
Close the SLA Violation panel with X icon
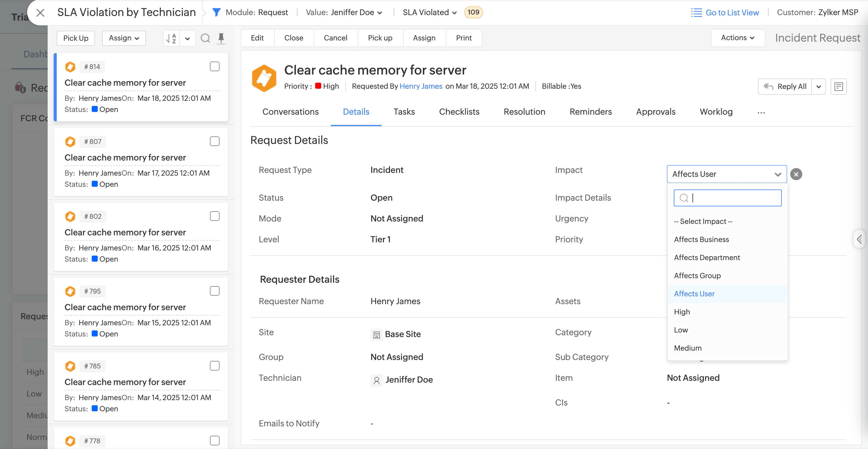click(40, 13)
